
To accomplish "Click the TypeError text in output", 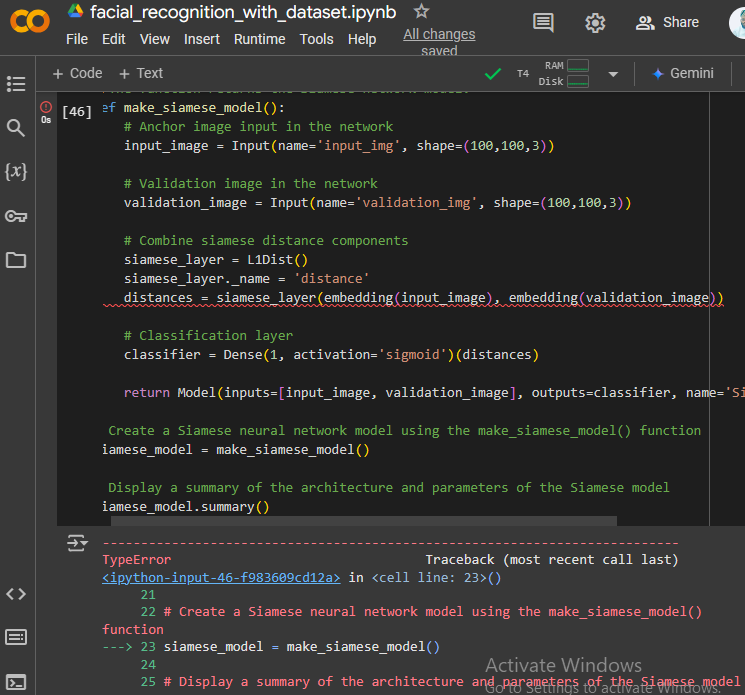I will pyautogui.click(x=136, y=559).
